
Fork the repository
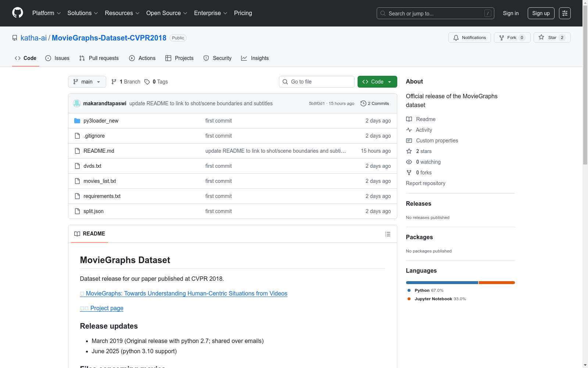[x=512, y=38]
